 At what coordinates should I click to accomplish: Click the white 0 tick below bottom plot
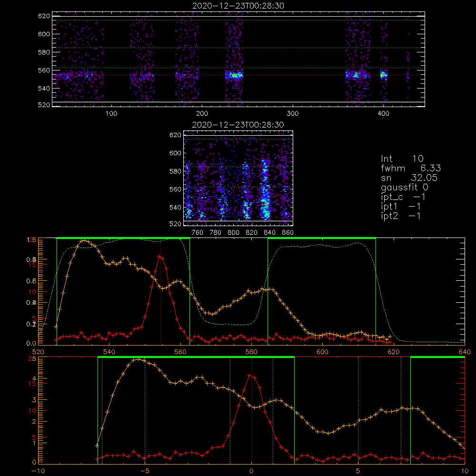pos(251,471)
